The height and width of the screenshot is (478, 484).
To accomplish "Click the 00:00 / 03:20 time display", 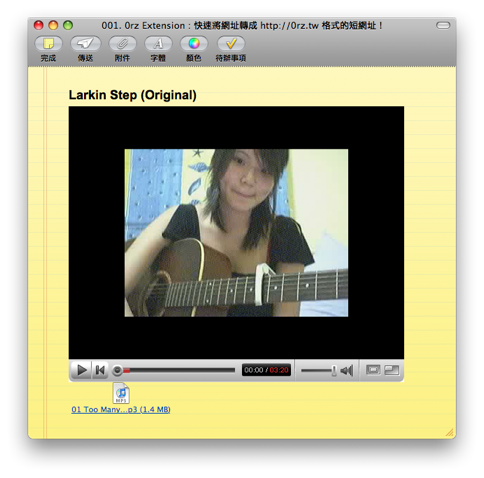I will tap(266, 370).
